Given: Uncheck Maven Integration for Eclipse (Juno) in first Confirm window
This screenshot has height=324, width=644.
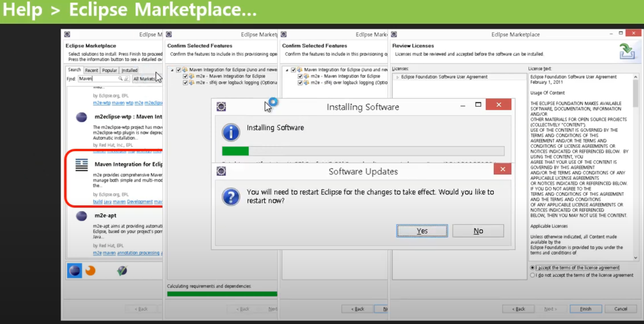Looking at the screenshot, I should click(x=179, y=70).
